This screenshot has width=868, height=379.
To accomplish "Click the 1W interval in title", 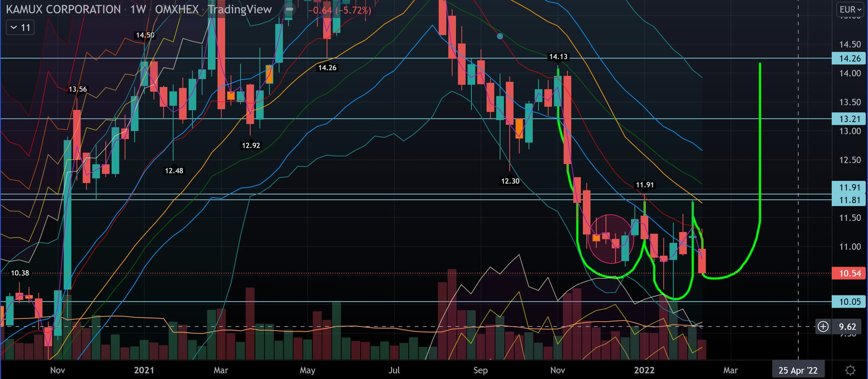I will [138, 9].
